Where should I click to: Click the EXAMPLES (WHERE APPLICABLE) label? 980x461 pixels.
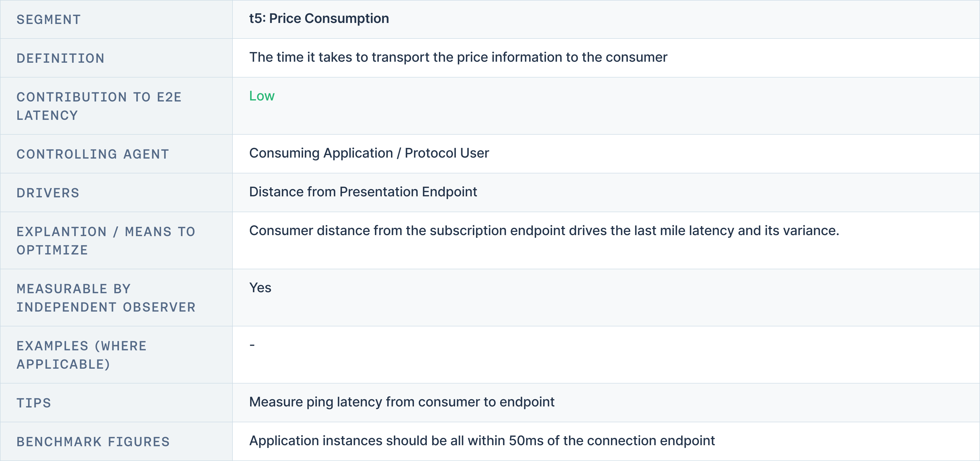point(81,355)
